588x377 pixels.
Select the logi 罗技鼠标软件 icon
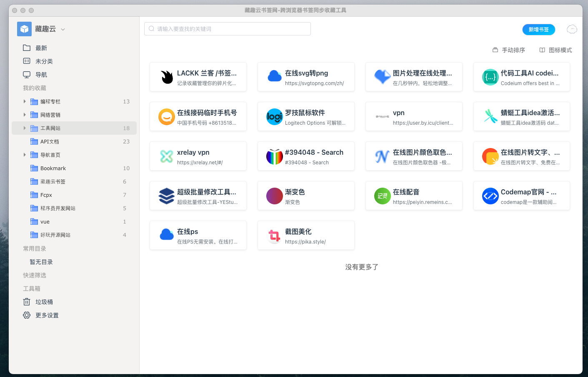click(274, 116)
